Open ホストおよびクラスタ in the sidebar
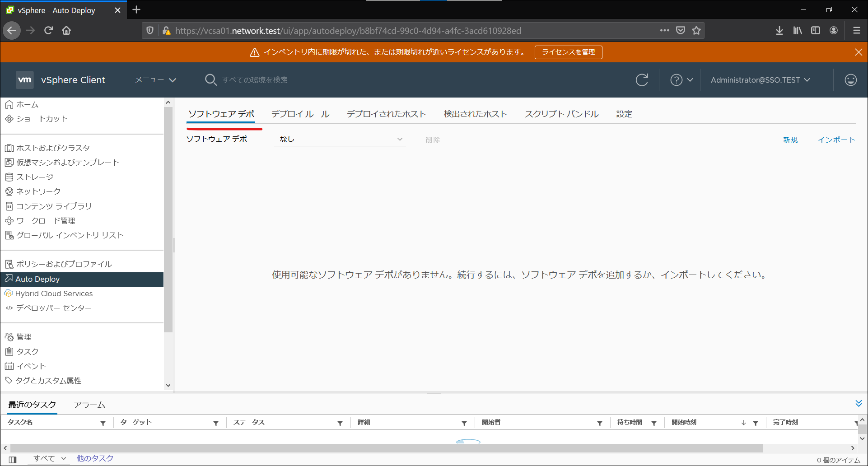Screen dimensions: 868x466 pos(47,148)
